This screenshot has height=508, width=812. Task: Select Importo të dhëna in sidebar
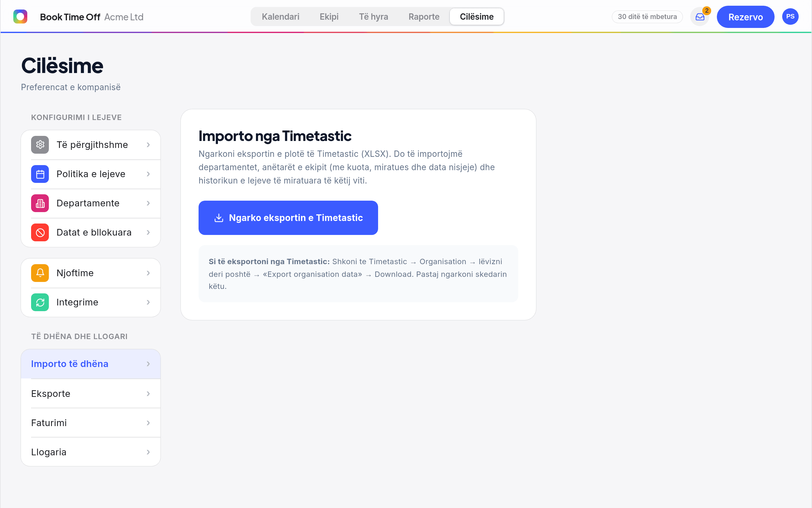pos(91,364)
